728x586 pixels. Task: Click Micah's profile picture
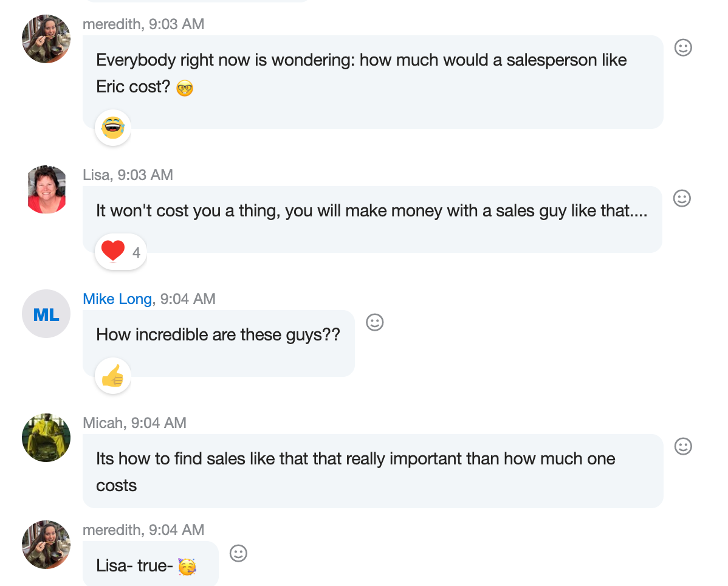[x=46, y=438]
